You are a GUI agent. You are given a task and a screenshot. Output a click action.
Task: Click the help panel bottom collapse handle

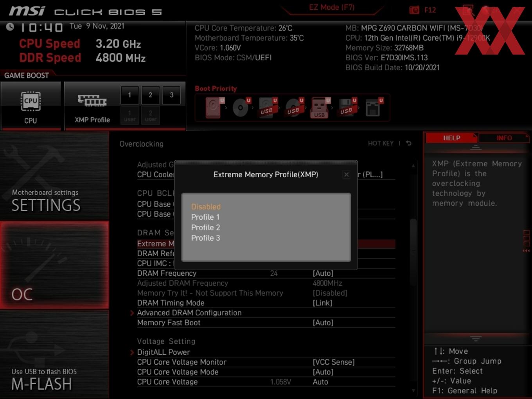click(476, 338)
